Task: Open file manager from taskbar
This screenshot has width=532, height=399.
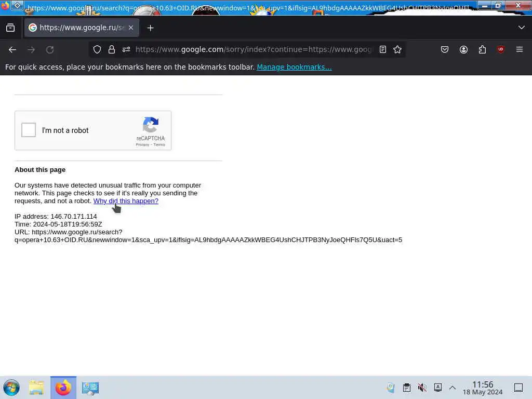Action: (x=36, y=388)
